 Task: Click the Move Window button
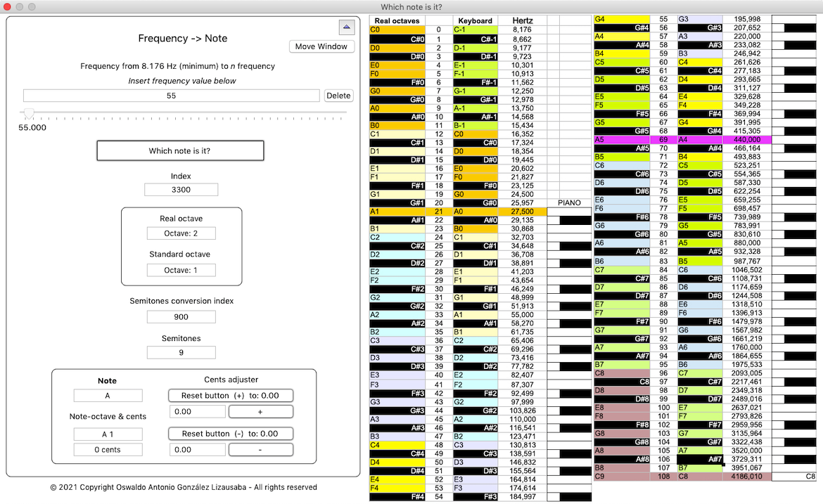pyautogui.click(x=321, y=46)
